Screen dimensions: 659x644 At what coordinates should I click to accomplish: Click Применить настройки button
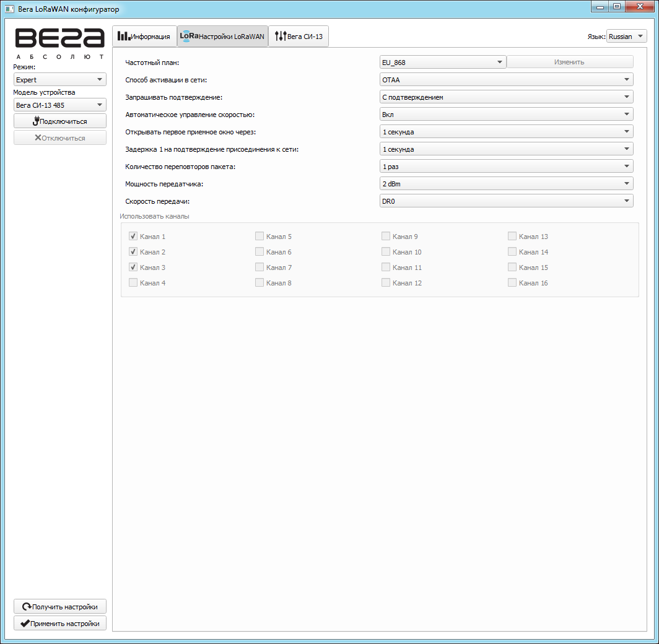coord(59,623)
